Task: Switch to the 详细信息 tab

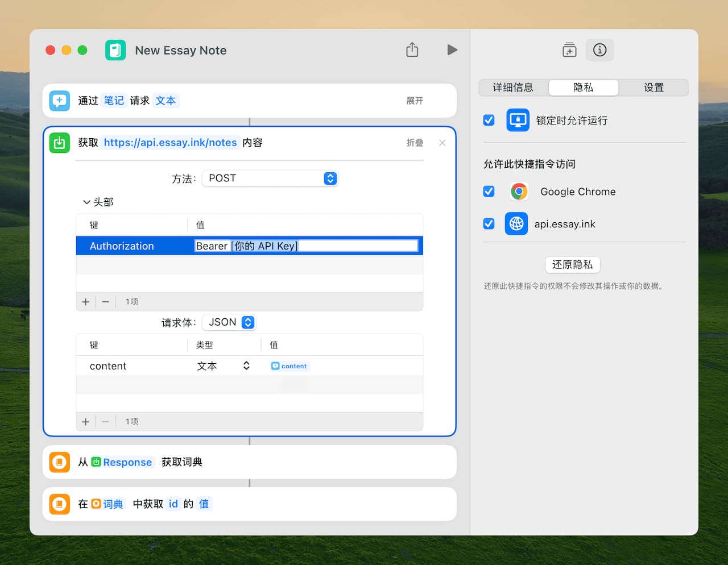Action: [513, 88]
